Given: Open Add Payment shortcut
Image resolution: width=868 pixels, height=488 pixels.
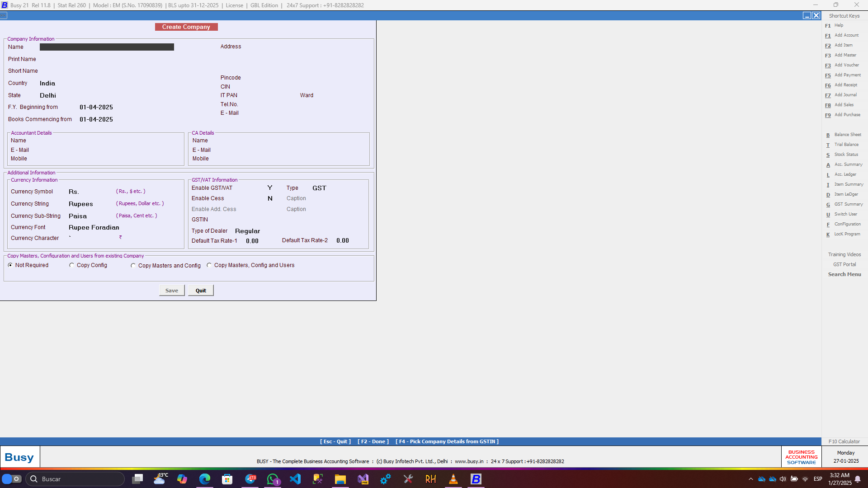Looking at the screenshot, I should (843, 75).
